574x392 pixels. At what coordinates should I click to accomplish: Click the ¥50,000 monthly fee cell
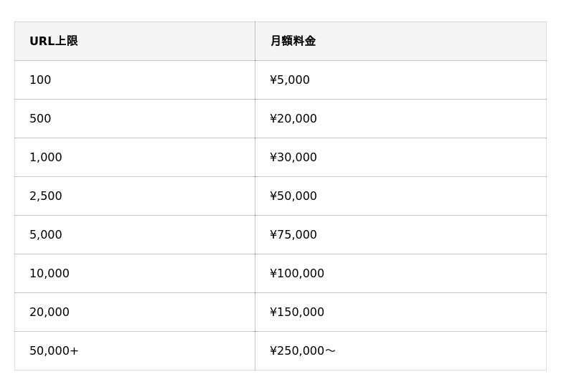tap(293, 196)
